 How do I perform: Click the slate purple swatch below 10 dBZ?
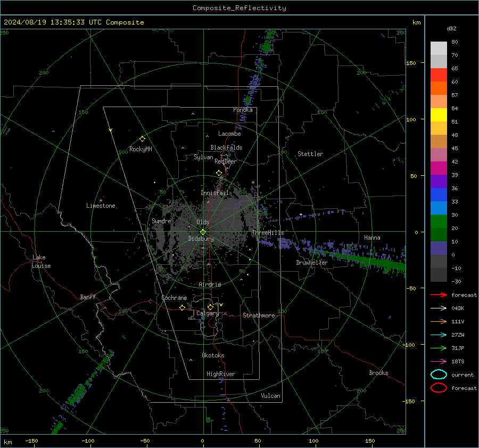pyautogui.click(x=439, y=248)
